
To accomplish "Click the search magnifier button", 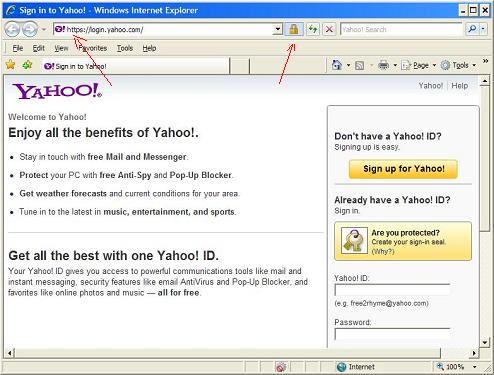I will pos(472,29).
